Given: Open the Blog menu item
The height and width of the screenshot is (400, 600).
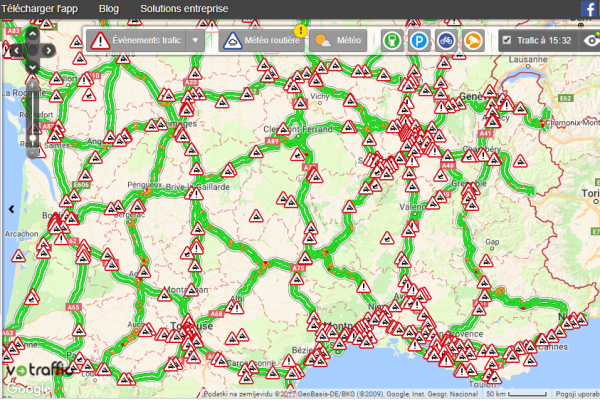Looking at the screenshot, I should [x=110, y=9].
